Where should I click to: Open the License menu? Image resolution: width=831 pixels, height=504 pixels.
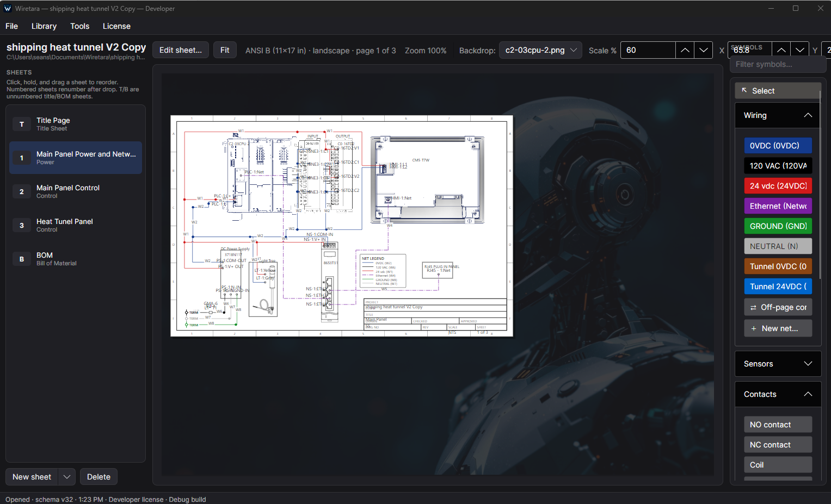click(x=116, y=26)
